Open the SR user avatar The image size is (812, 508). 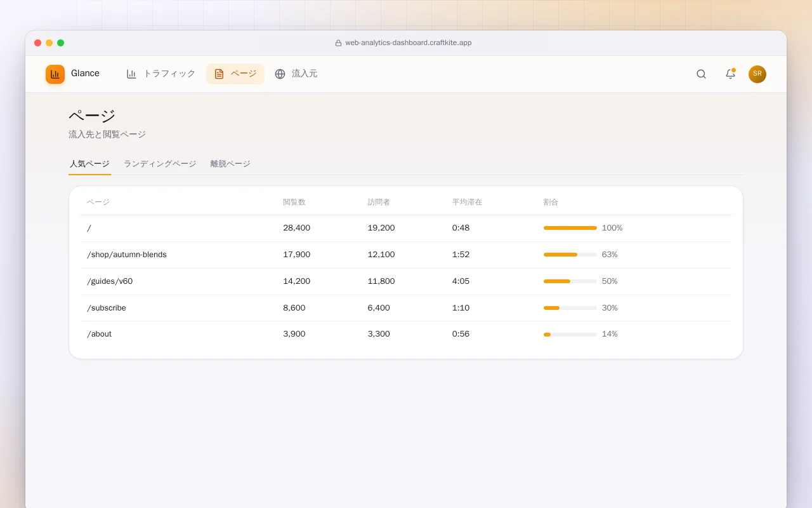pyautogui.click(x=757, y=74)
